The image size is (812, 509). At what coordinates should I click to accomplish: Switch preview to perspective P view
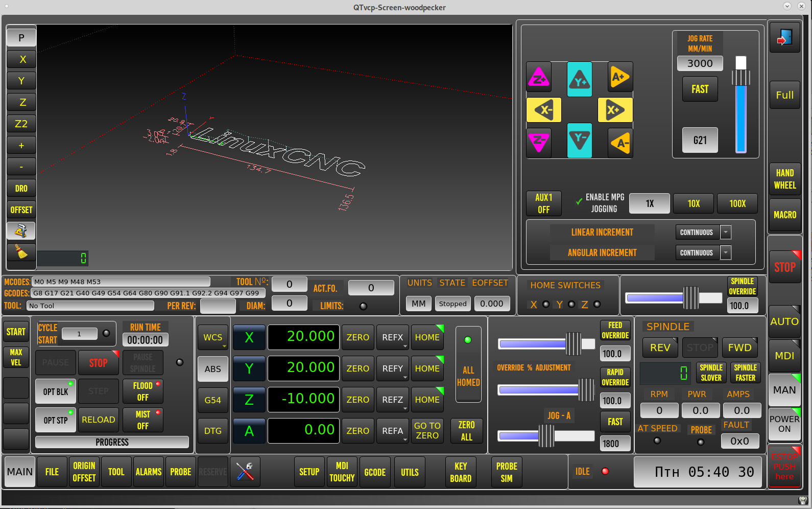21,37
